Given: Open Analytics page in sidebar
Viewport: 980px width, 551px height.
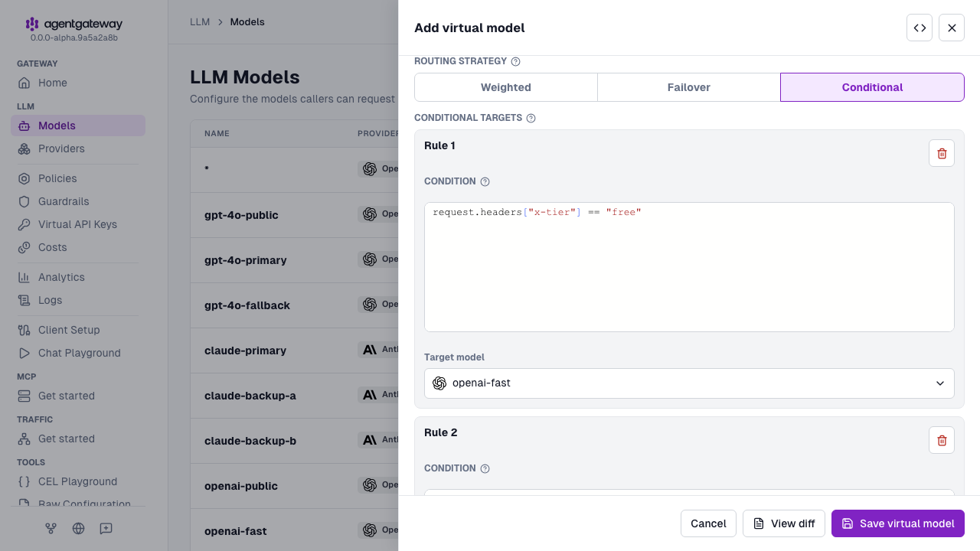Looking at the screenshot, I should tap(78, 277).
